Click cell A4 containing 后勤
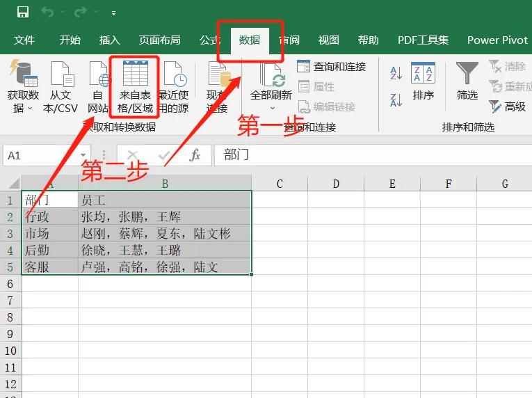Screen dimensions: 532x398 pyautogui.click(x=50, y=250)
